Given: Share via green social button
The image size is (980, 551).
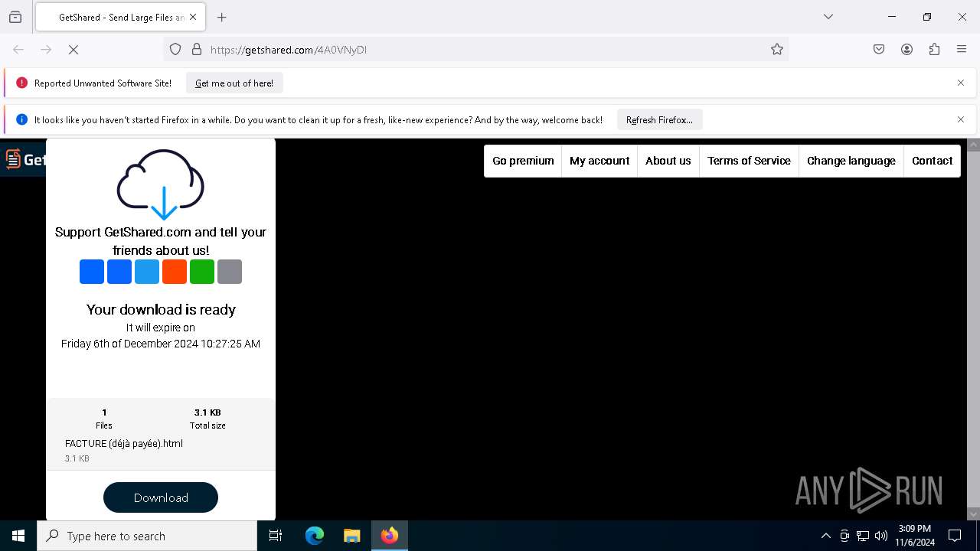Looking at the screenshot, I should pos(202,272).
